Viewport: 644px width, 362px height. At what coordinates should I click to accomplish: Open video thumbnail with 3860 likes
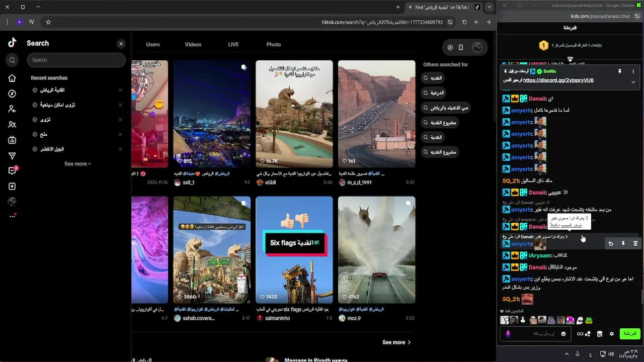pyautogui.click(x=212, y=250)
